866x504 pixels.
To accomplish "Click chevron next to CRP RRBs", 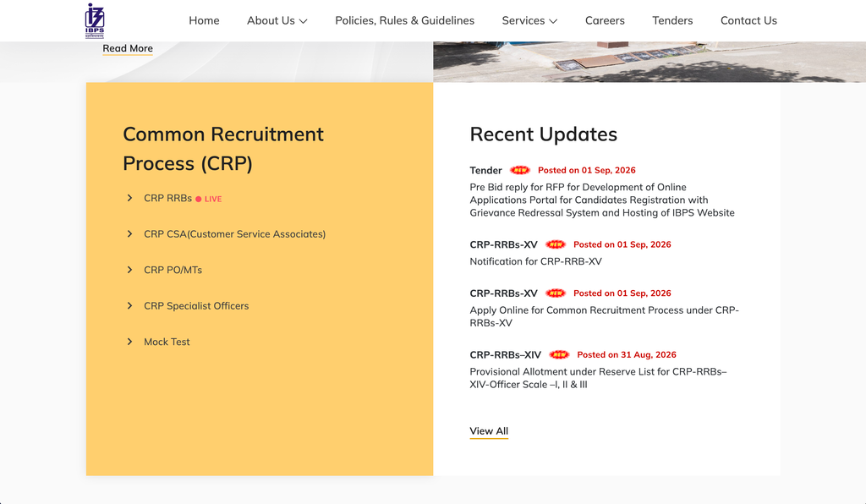I will pyautogui.click(x=129, y=198).
